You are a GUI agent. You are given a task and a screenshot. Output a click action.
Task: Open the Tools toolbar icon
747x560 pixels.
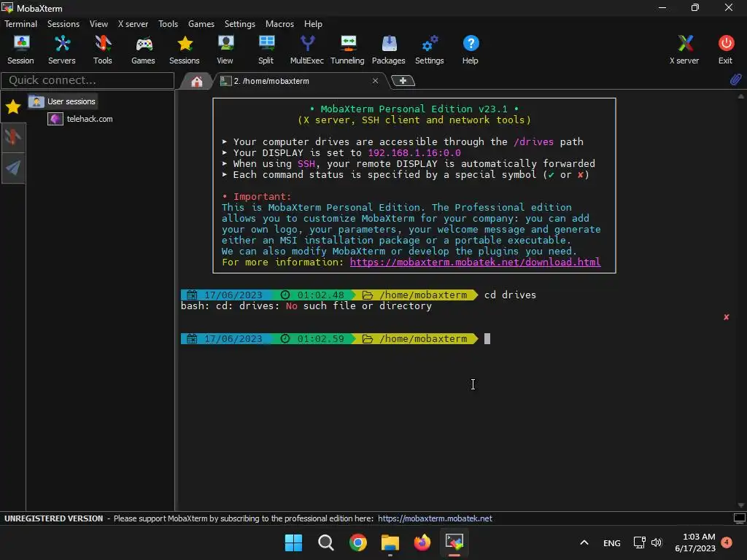coord(102,50)
